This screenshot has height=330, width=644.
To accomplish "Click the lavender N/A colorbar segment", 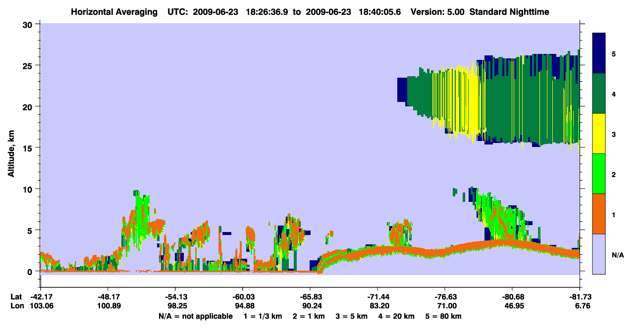I will pos(599,254).
